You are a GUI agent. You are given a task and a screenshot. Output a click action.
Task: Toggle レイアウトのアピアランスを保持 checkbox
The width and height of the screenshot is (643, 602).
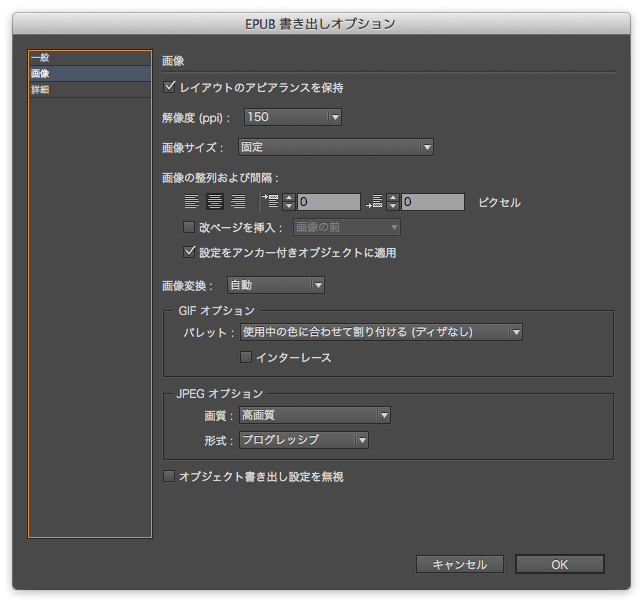click(169, 87)
